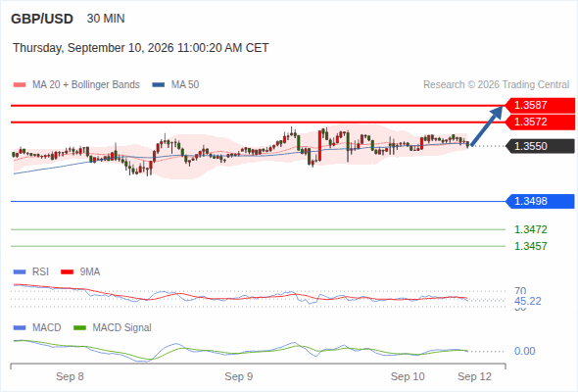Click the 1.3587 red resistance price tag
578x392 pixels.
point(540,105)
